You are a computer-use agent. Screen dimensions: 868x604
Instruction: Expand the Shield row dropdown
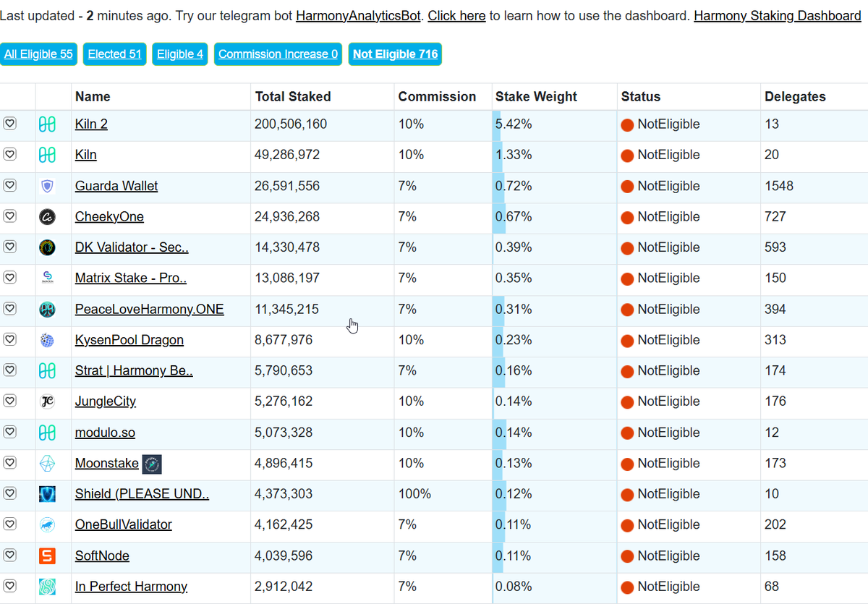[x=9, y=494]
